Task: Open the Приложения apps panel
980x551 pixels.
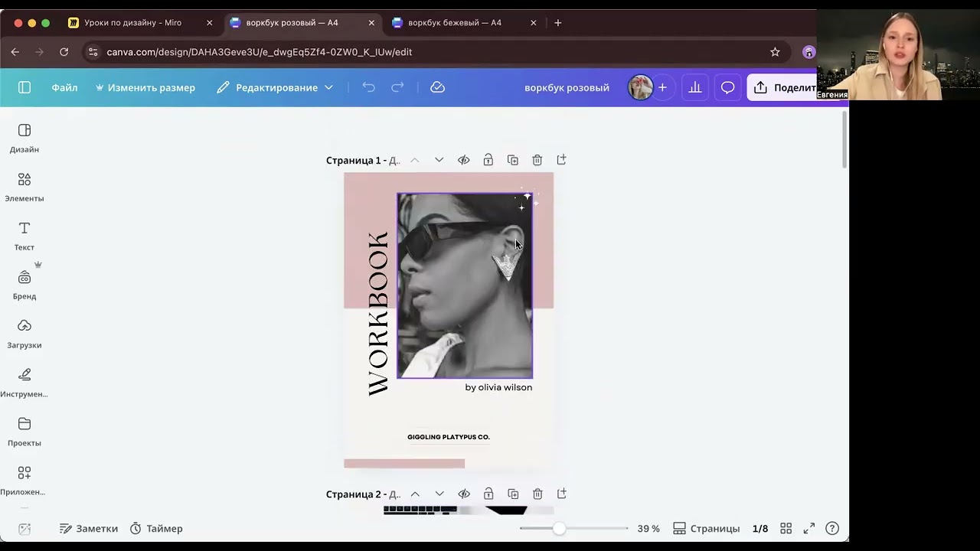Action: (24, 481)
